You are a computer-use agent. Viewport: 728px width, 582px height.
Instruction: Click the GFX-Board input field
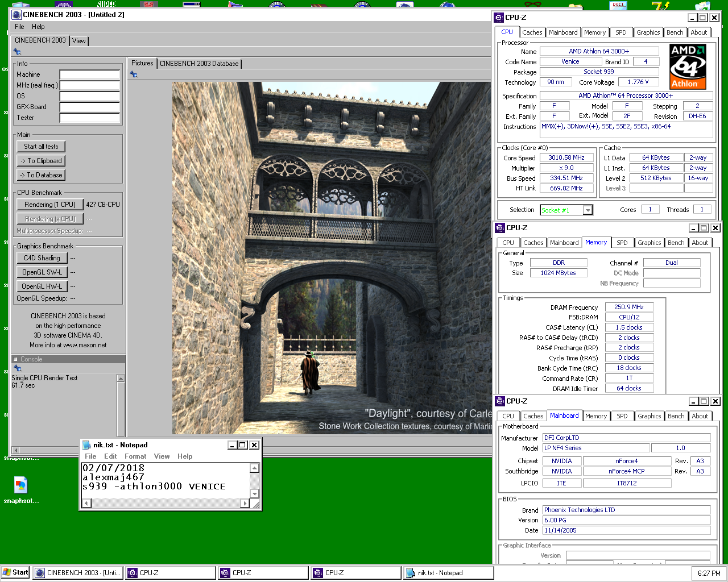pyautogui.click(x=90, y=107)
